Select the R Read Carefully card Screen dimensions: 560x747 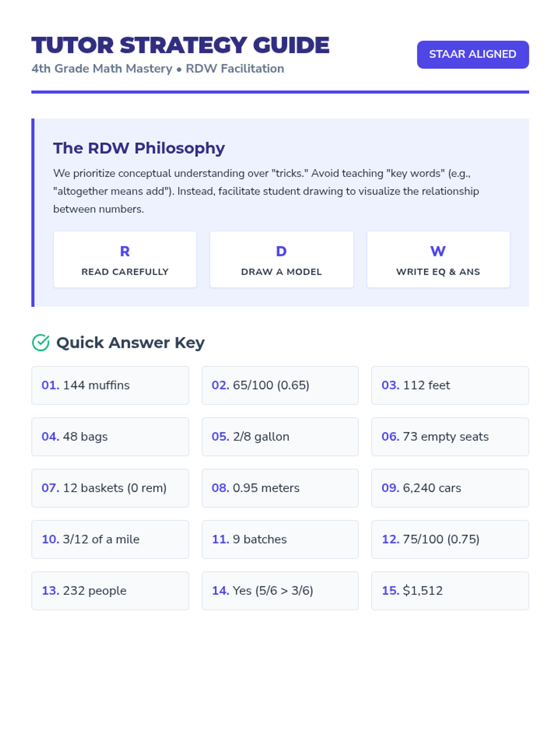pyautogui.click(x=125, y=260)
